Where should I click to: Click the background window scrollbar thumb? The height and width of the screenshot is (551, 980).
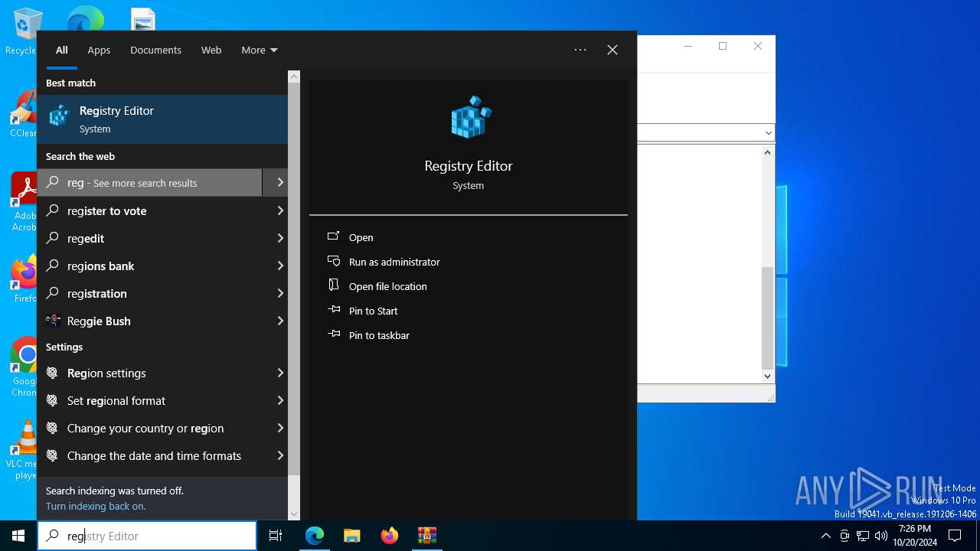[x=768, y=318]
